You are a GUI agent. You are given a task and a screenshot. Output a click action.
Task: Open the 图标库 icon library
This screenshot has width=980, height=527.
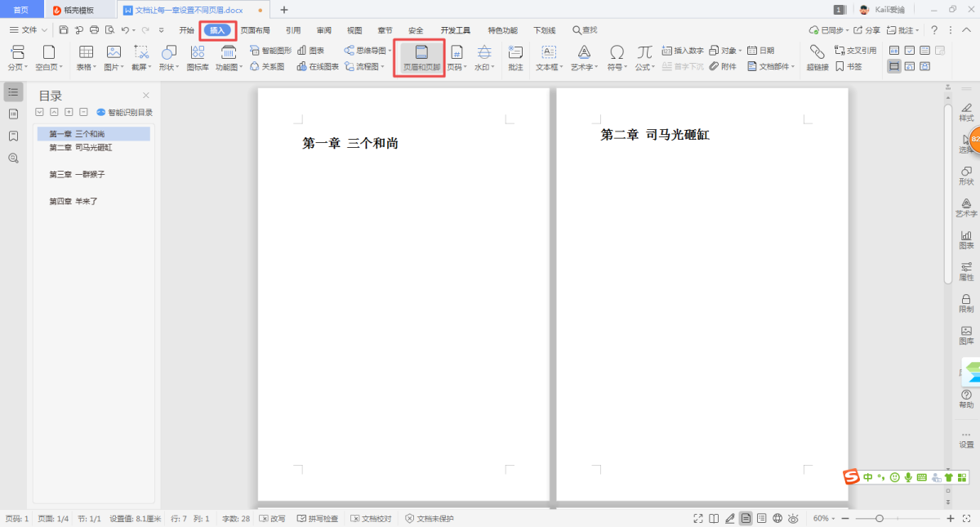(198, 57)
